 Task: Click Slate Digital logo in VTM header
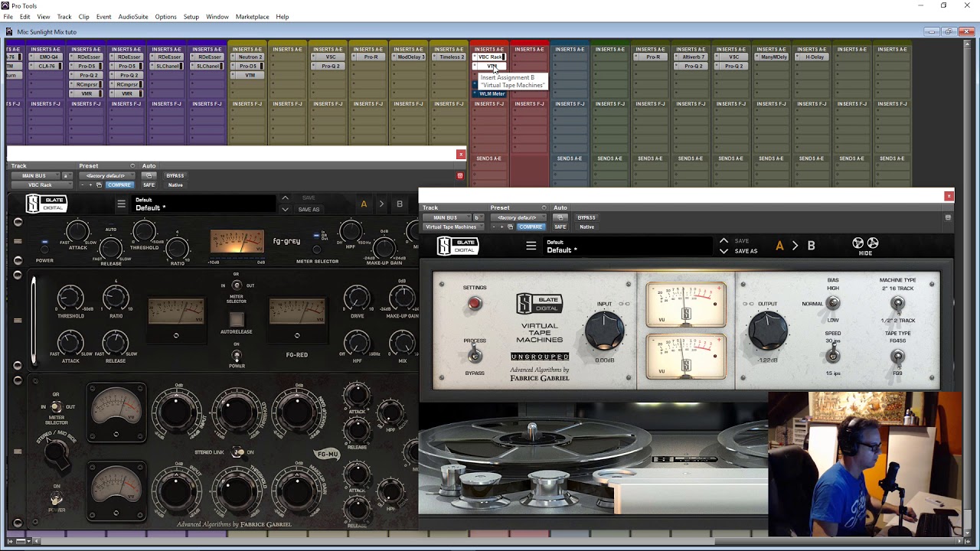point(458,246)
